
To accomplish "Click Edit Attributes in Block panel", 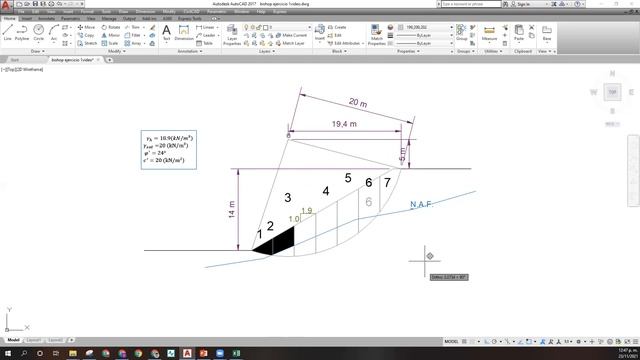I will [x=344, y=43].
